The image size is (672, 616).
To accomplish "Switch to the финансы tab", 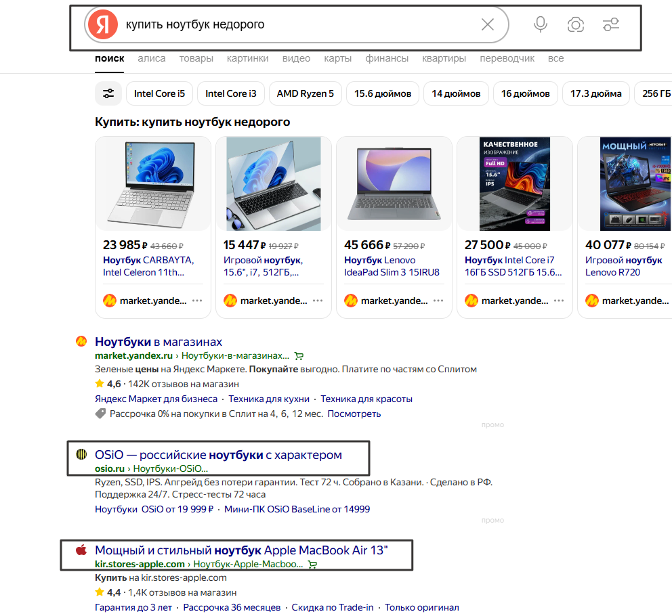I will (x=387, y=58).
